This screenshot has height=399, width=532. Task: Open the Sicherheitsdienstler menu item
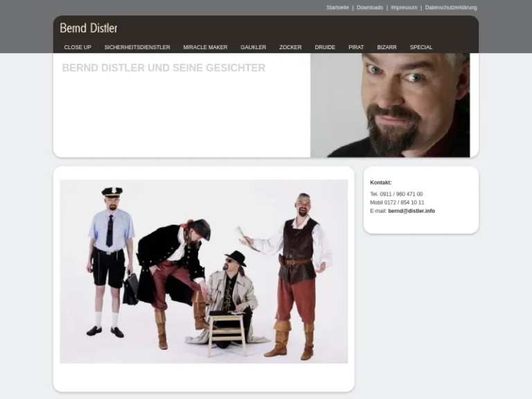pyautogui.click(x=137, y=47)
